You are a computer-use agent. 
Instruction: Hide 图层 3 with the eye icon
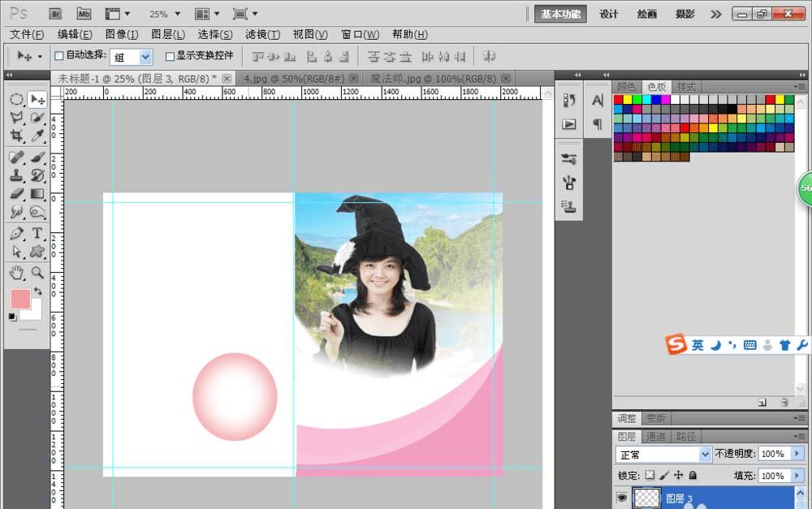(x=622, y=498)
